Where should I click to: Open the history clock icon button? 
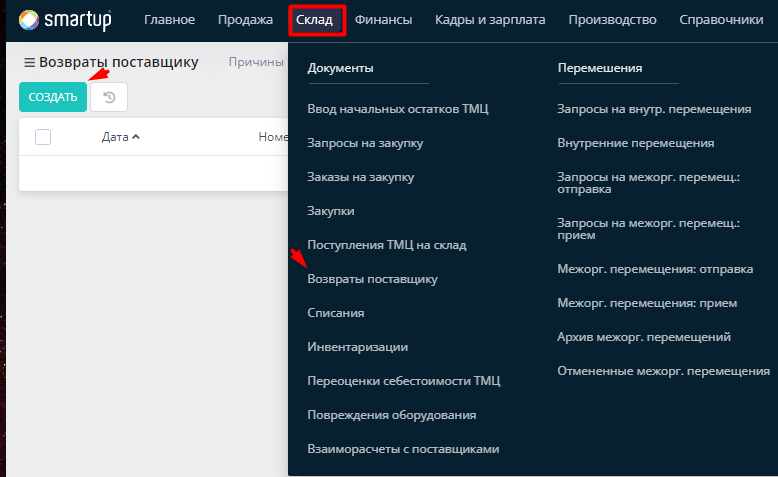pos(109,97)
